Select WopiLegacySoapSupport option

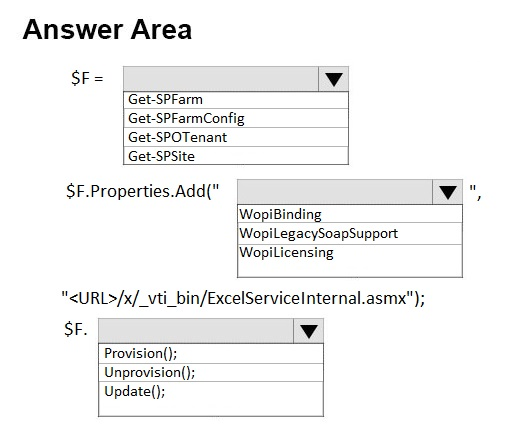(x=350, y=233)
